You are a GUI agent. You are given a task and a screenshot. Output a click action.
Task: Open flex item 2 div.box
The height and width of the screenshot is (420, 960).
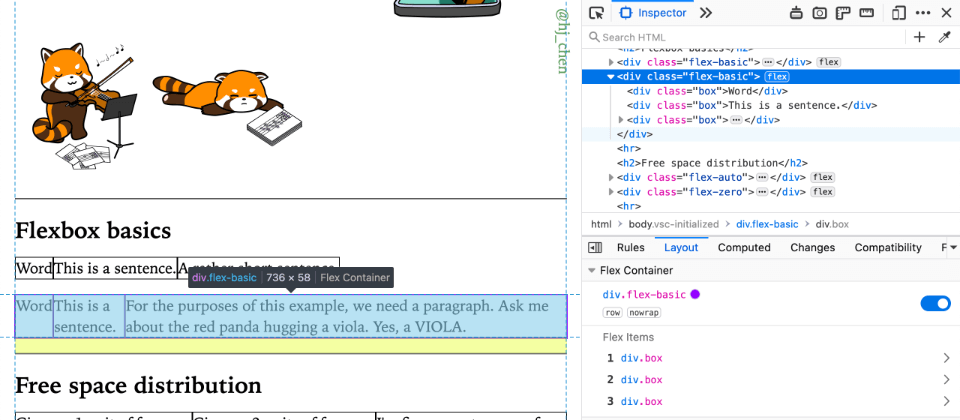[x=642, y=380]
